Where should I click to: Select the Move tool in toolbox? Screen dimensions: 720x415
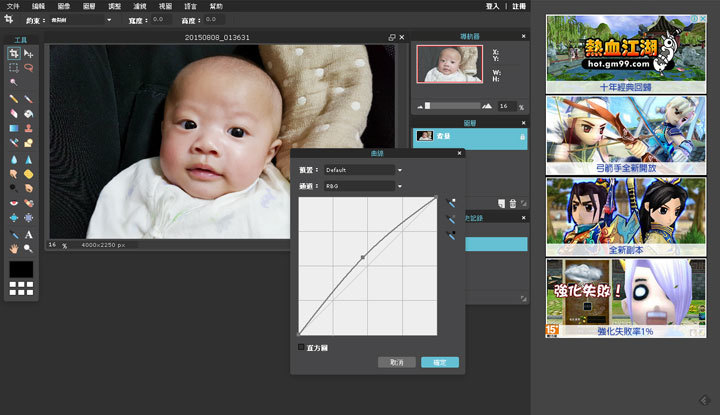click(x=29, y=53)
